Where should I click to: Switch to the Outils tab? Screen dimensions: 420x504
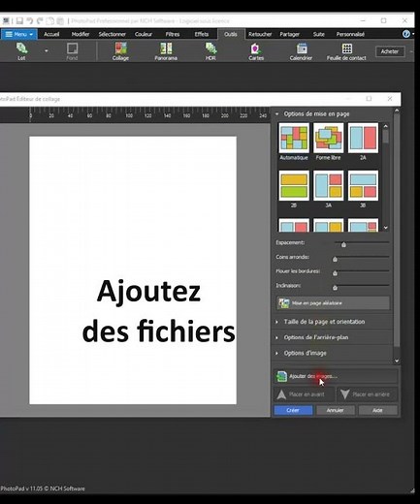point(231,34)
